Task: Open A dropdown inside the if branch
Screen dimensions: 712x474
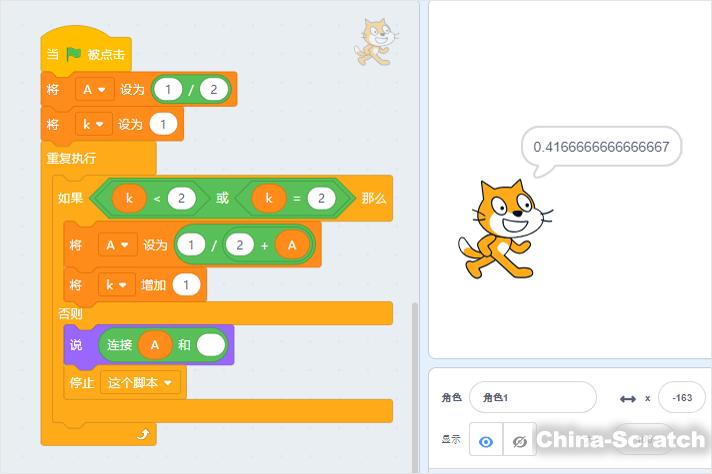Action: tap(118, 246)
